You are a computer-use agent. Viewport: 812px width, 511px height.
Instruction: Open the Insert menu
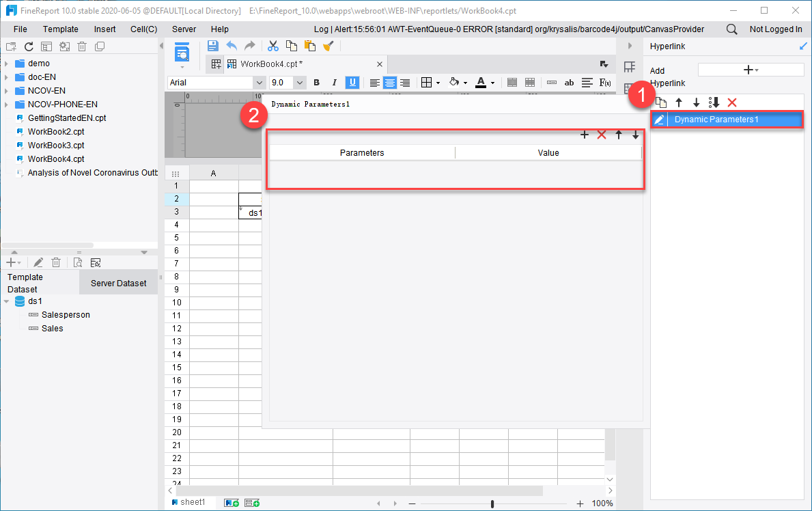pyautogui.click(x=104, y=29)
